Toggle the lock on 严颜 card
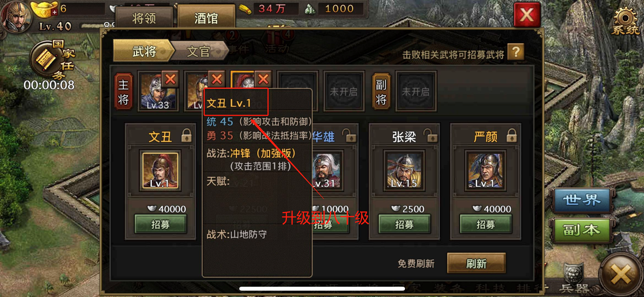 pyautogui.click(x=512, y=136)
